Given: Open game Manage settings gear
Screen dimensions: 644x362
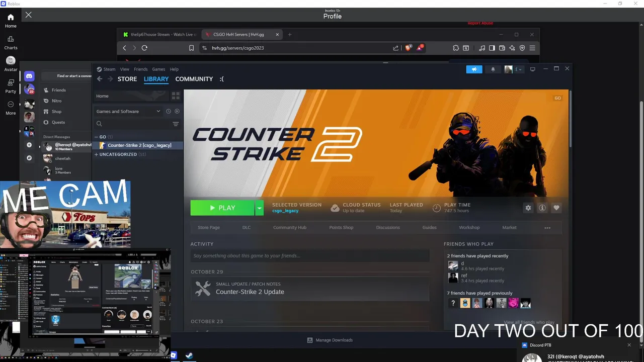Looking at the screenshot, I should (x=528, y=208).
